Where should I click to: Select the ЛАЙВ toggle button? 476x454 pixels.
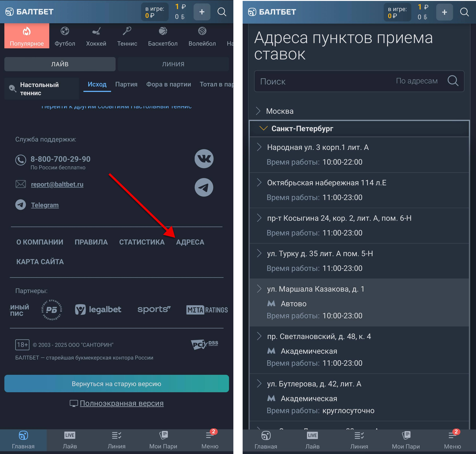60,64
